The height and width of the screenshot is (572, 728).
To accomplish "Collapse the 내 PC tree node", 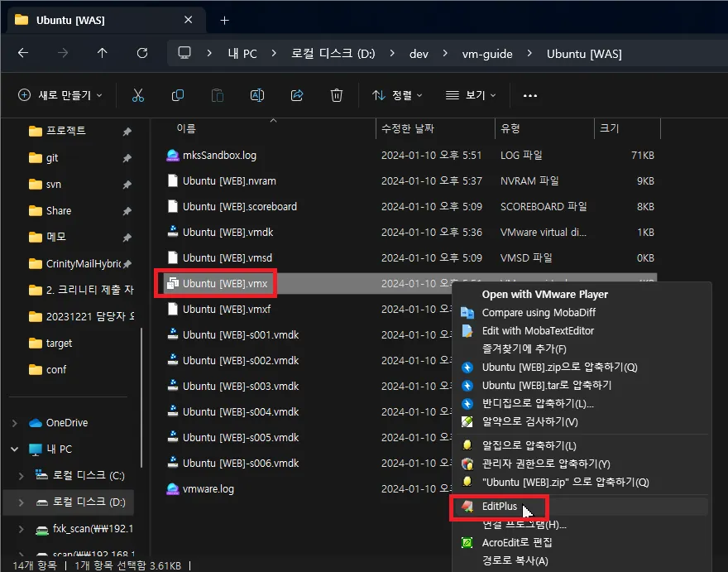I will pyautogui.click(x=15, y=449).
